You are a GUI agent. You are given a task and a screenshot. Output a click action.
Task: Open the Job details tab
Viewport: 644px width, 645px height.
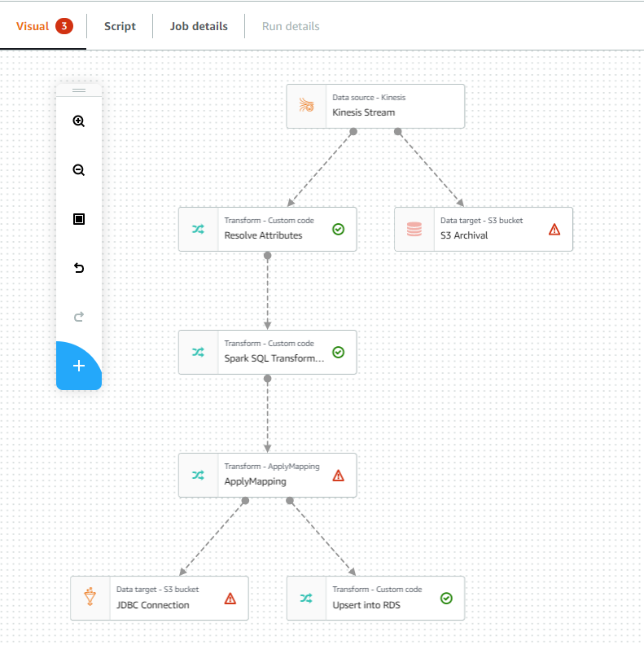click(199, 26)
